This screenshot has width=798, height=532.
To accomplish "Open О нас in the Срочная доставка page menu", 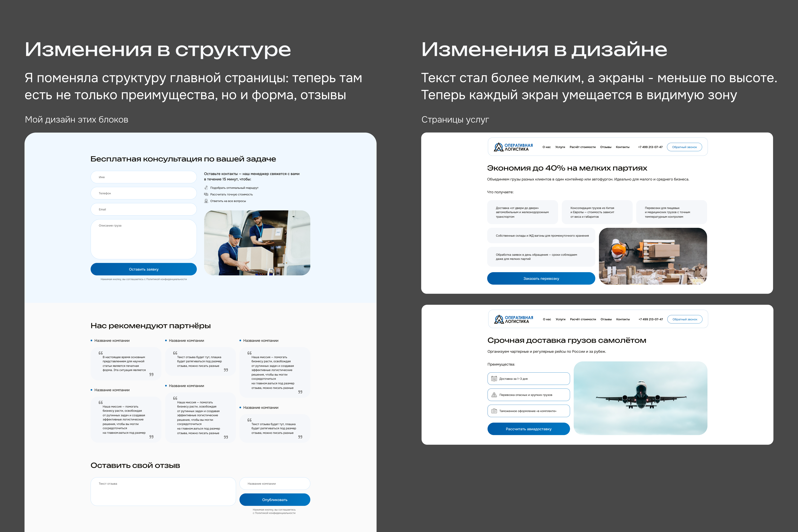I will (x=547, y=319).
